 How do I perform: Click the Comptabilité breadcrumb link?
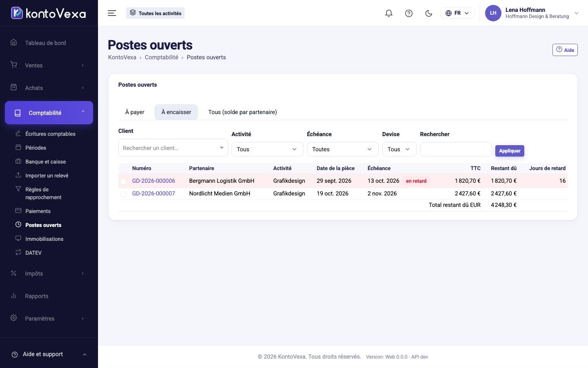pos(161,57)
